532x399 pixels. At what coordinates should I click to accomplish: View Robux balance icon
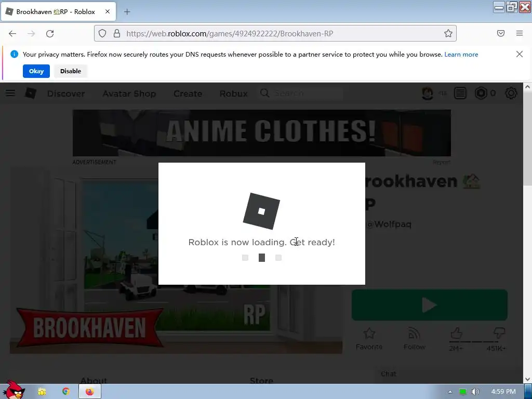481,93
